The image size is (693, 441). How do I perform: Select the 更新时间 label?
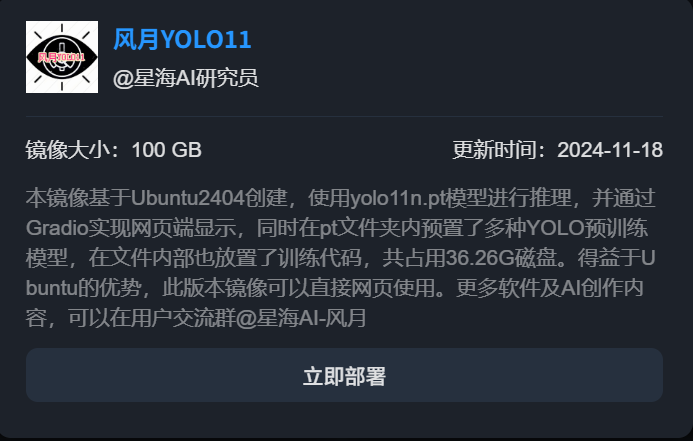[x=495, y=150]
